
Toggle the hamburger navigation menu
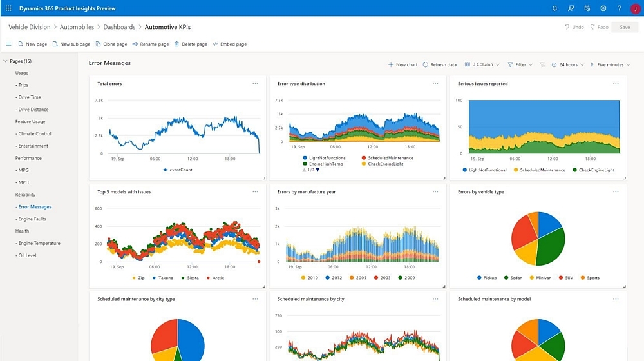8,44
